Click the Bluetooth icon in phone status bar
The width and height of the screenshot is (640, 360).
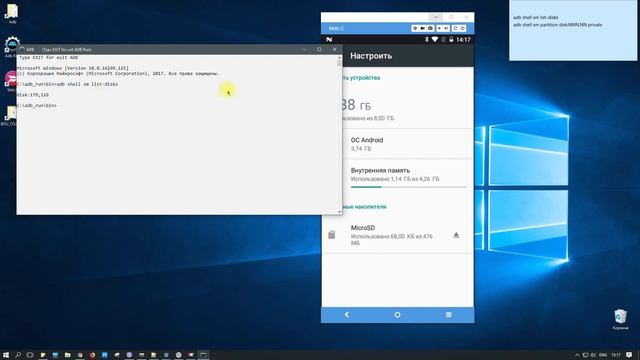(427, 40)
